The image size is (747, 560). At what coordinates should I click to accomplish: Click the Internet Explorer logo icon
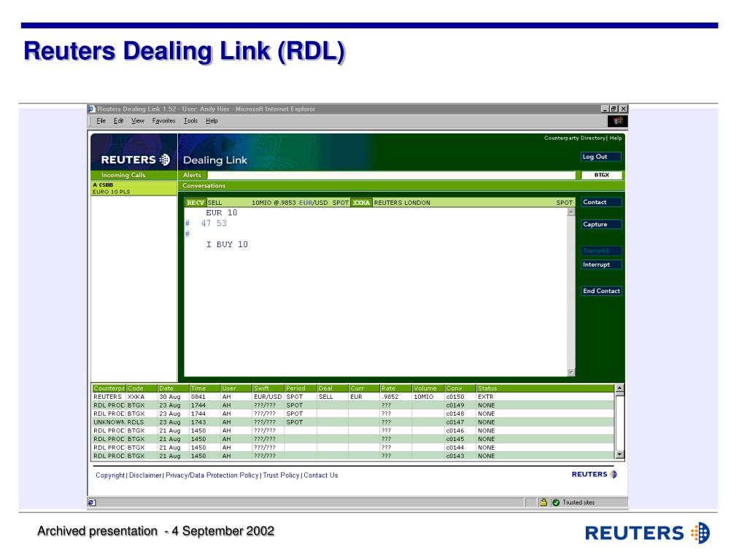(x=617, y=121)
